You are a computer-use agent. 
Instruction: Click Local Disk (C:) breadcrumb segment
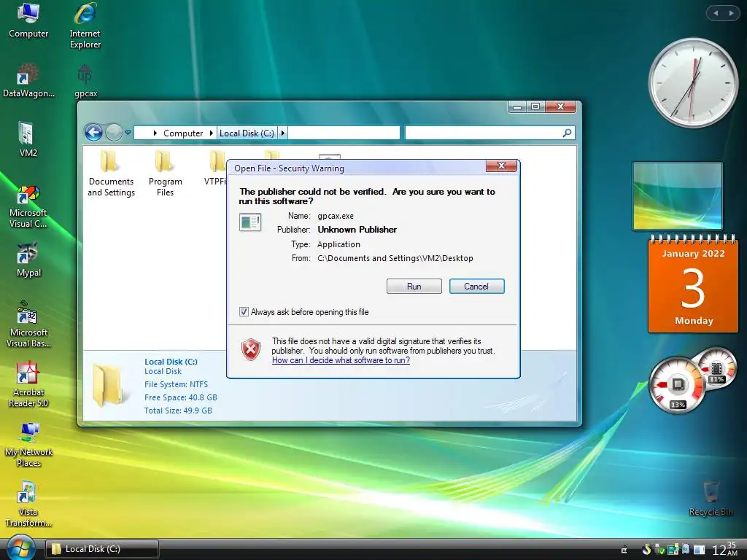point(247,133)
